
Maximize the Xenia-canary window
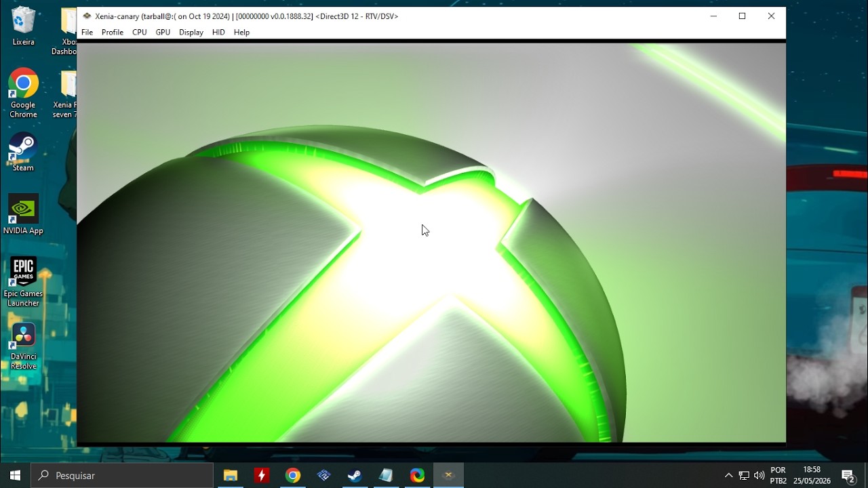(x=743, y=16)
